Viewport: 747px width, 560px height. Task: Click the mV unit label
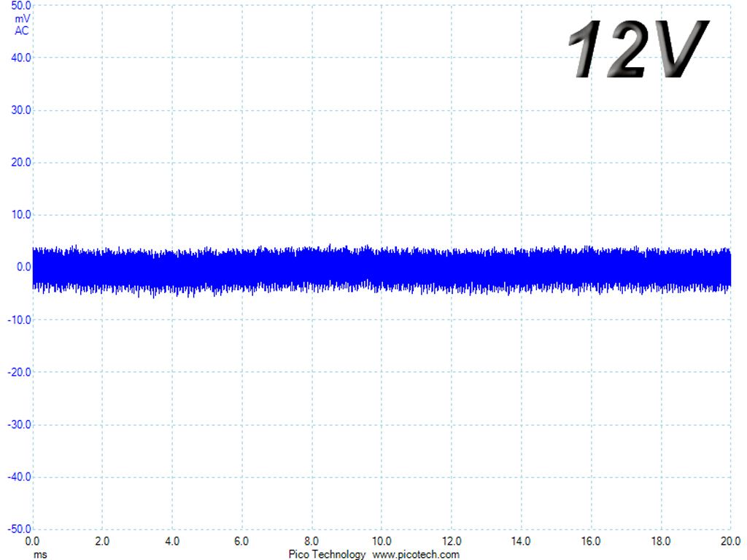pos(22,18)
